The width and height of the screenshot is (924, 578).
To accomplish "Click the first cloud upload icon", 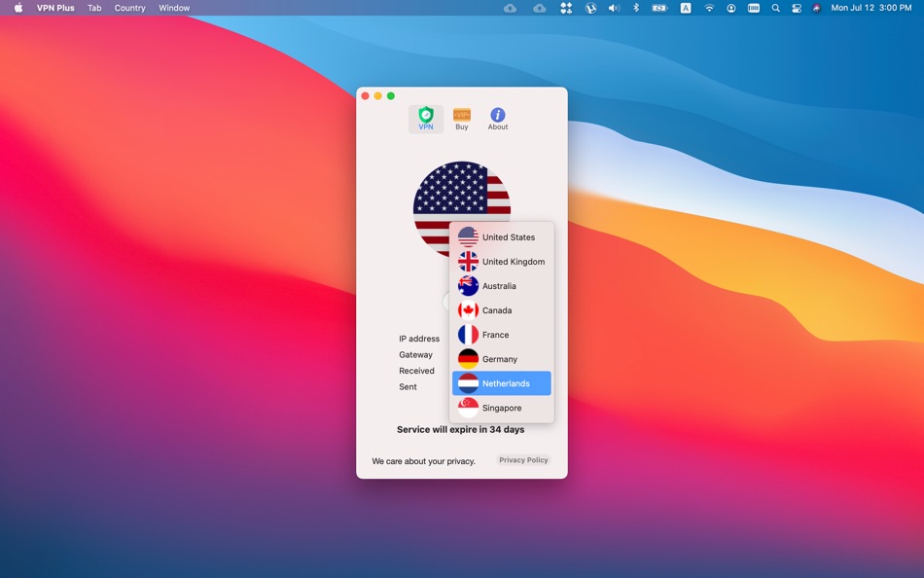I will coord(511,8).
